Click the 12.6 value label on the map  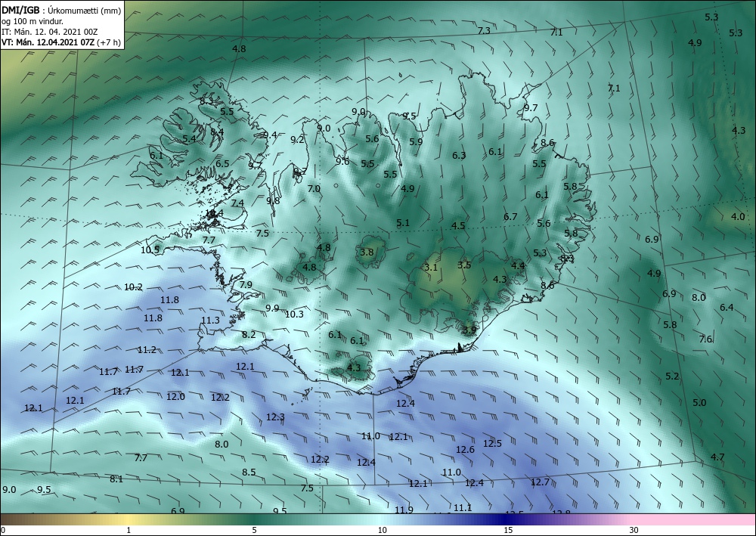[465, 450]
